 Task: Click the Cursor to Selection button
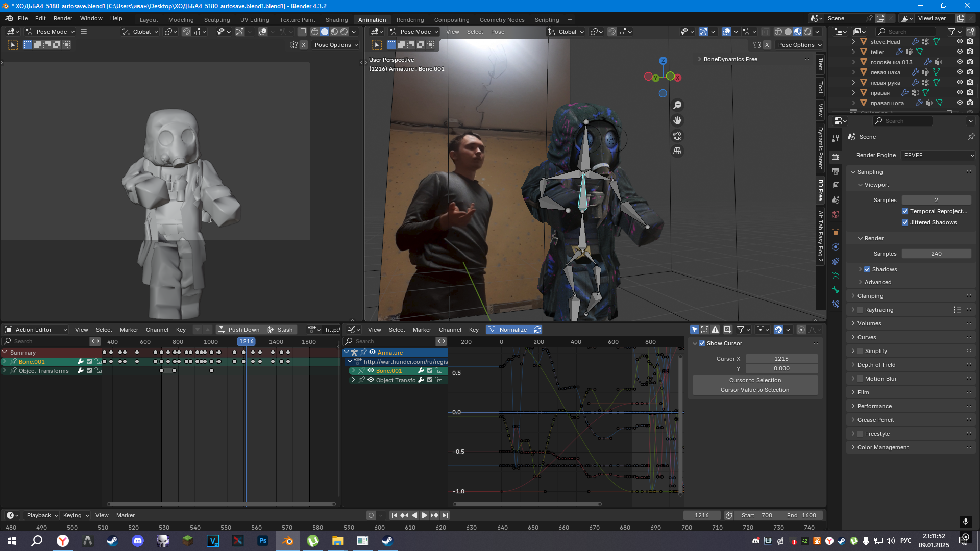(x=755, y=380)
